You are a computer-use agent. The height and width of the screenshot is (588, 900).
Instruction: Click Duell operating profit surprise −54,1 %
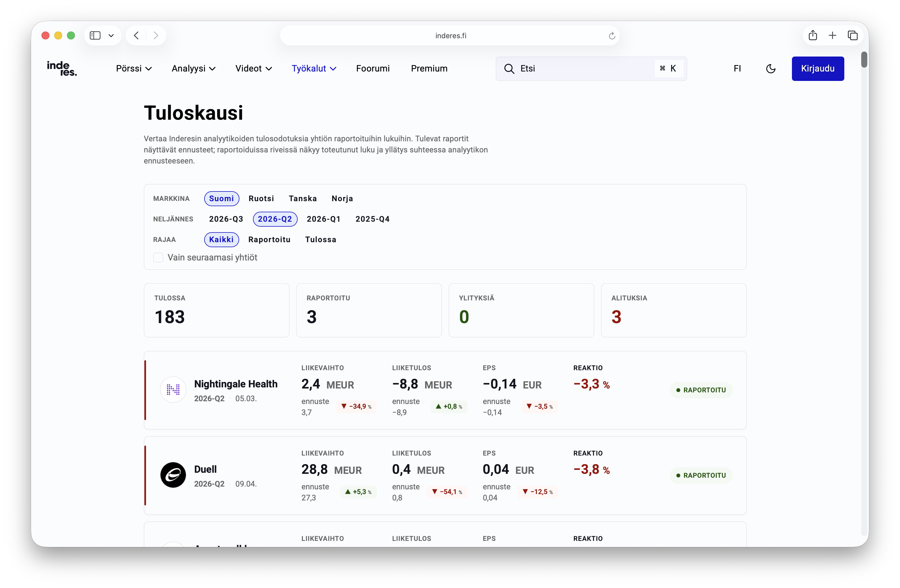click(x=447, y=492)
